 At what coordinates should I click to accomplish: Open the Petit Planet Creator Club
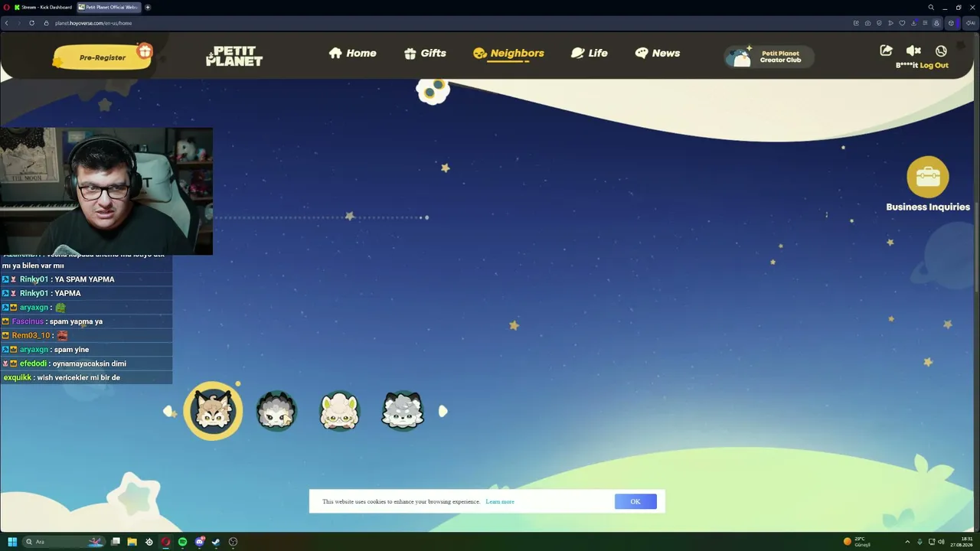coord(769,57)
